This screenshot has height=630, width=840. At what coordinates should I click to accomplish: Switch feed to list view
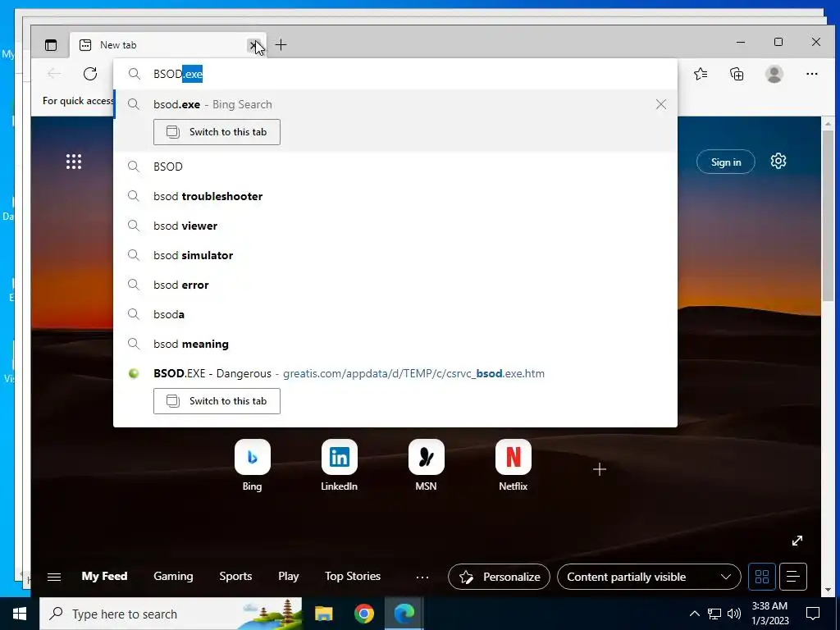(793, 577)
